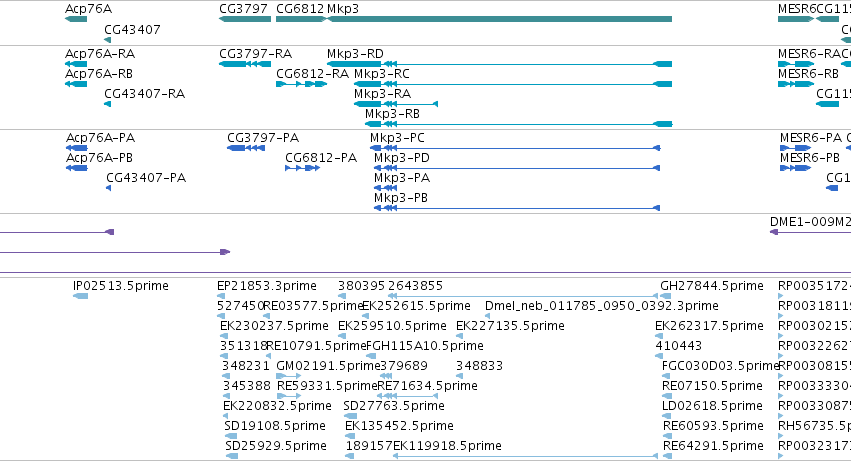Click the Mkp3-RD transcript label
This screenshot has width=851, height=461.
(x=355, y=54)
